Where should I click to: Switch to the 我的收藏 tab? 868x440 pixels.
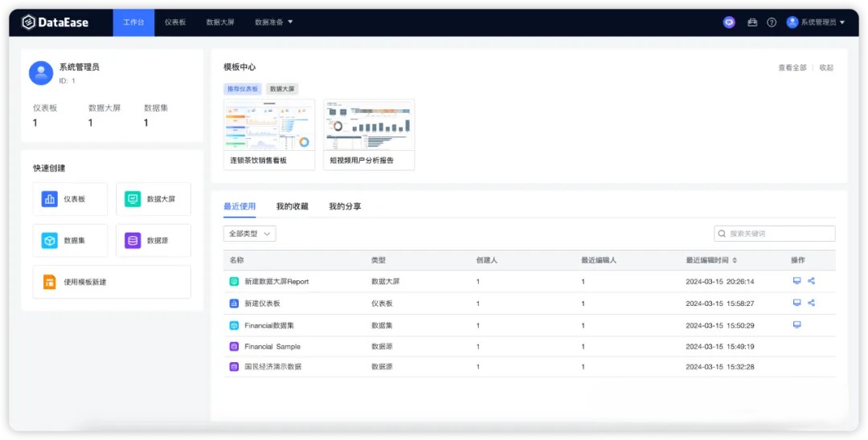point(292,206)
